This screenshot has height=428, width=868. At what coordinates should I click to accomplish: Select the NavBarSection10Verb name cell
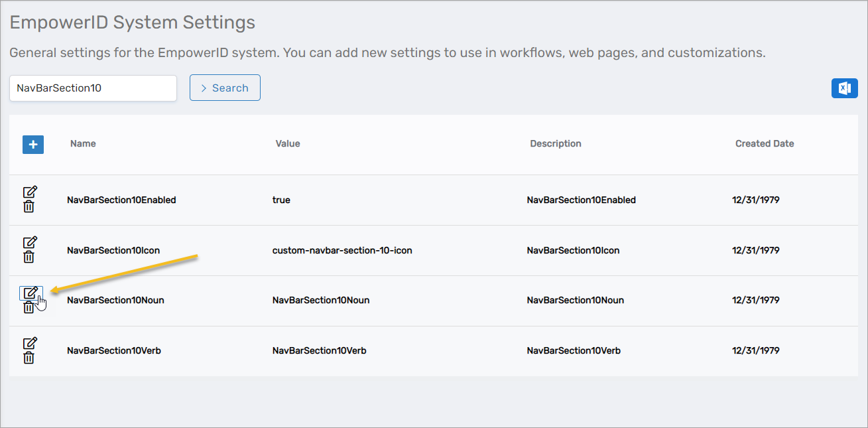[x=113, y=351]
